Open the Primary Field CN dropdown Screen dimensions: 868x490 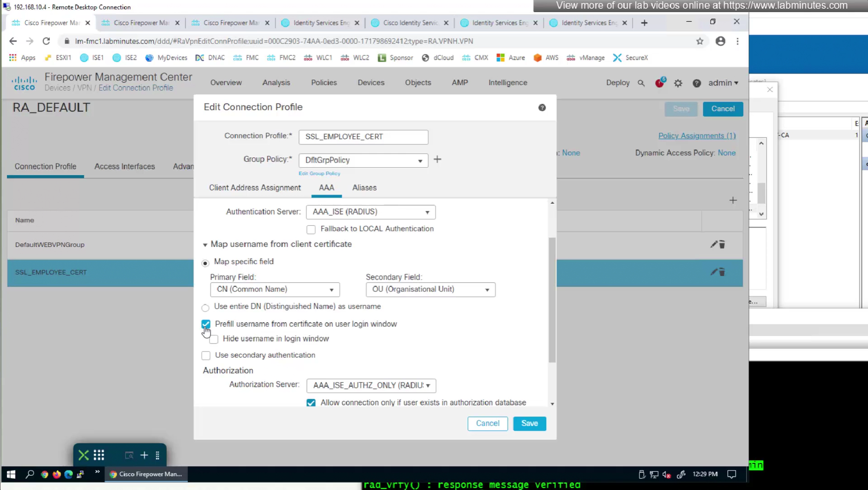click(x=275, y=289)
